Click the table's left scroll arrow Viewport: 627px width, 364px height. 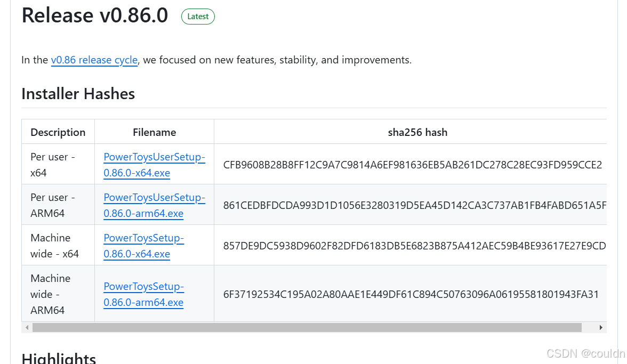click(27, 328)
